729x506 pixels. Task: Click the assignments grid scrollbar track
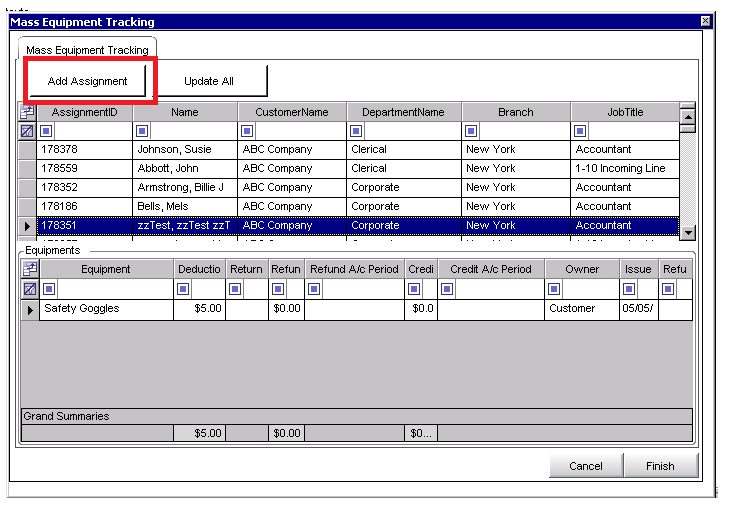tap(688, 179)
